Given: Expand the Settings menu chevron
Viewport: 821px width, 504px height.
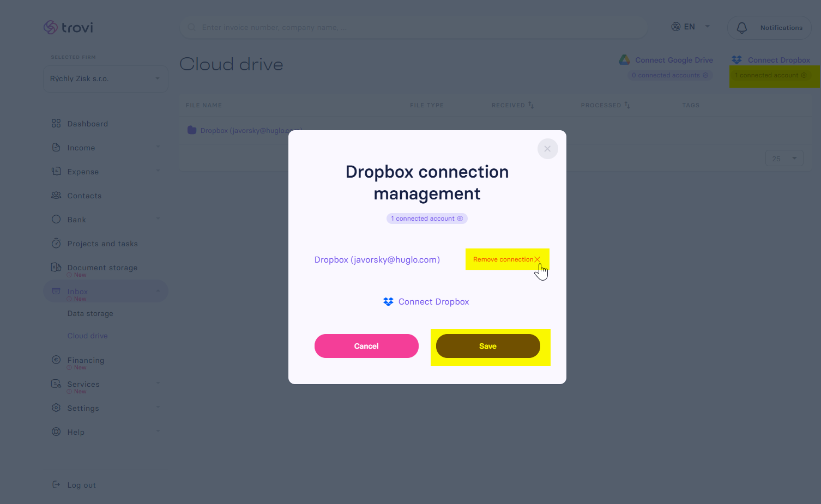Looking at the screenshot, I should [158, 408].
